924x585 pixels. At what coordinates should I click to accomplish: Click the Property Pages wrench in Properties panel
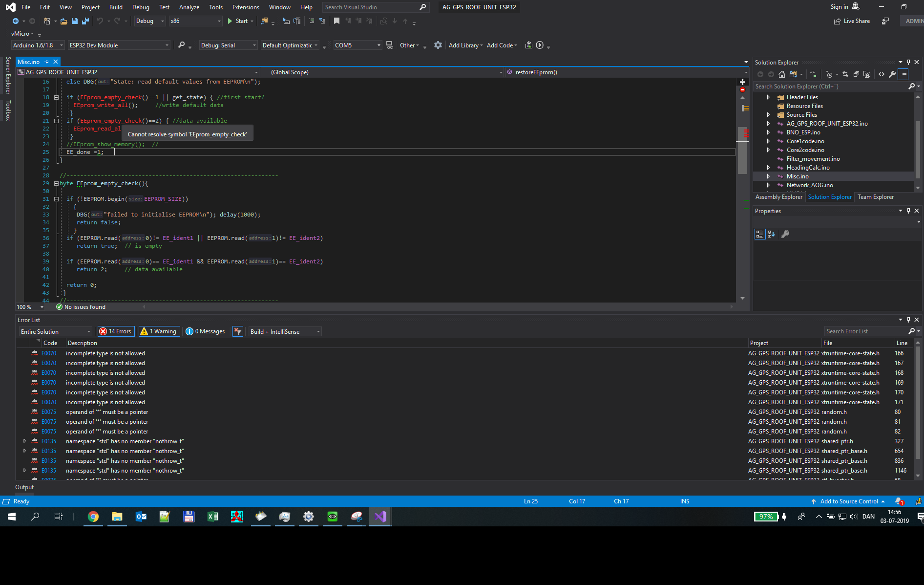pyautogui.click(x=785, y=234)
